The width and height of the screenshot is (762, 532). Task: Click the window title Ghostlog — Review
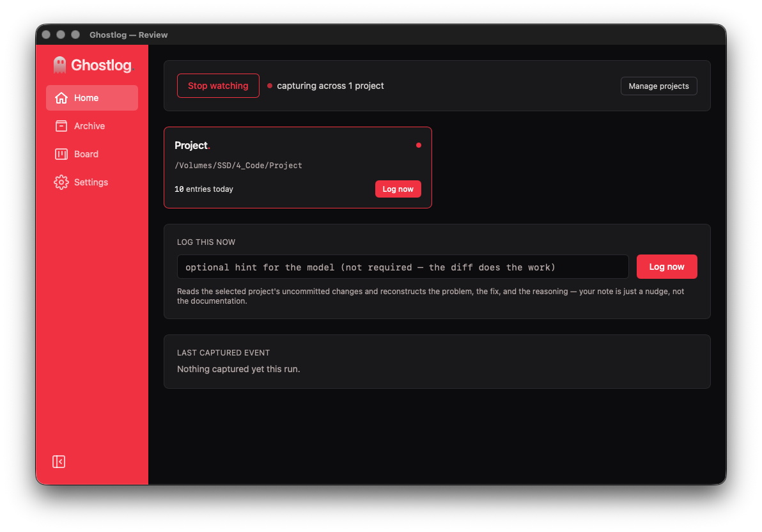coord(128,35)
